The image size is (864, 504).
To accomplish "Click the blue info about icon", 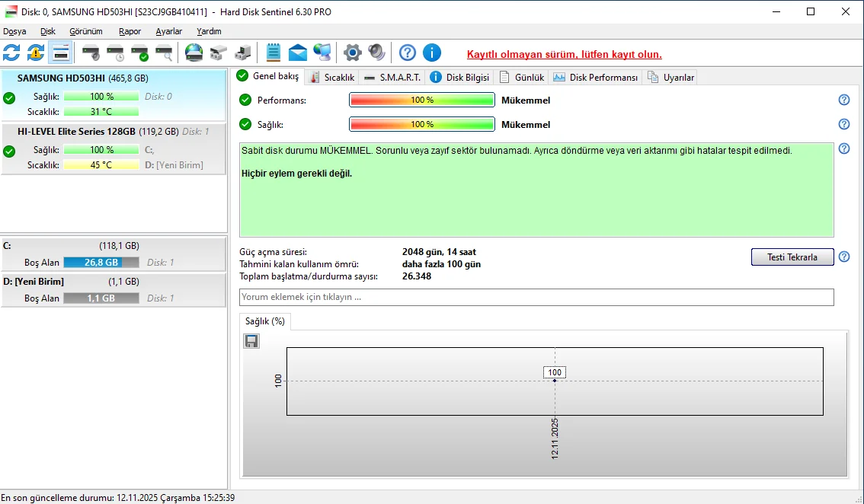I will [432, 53].
